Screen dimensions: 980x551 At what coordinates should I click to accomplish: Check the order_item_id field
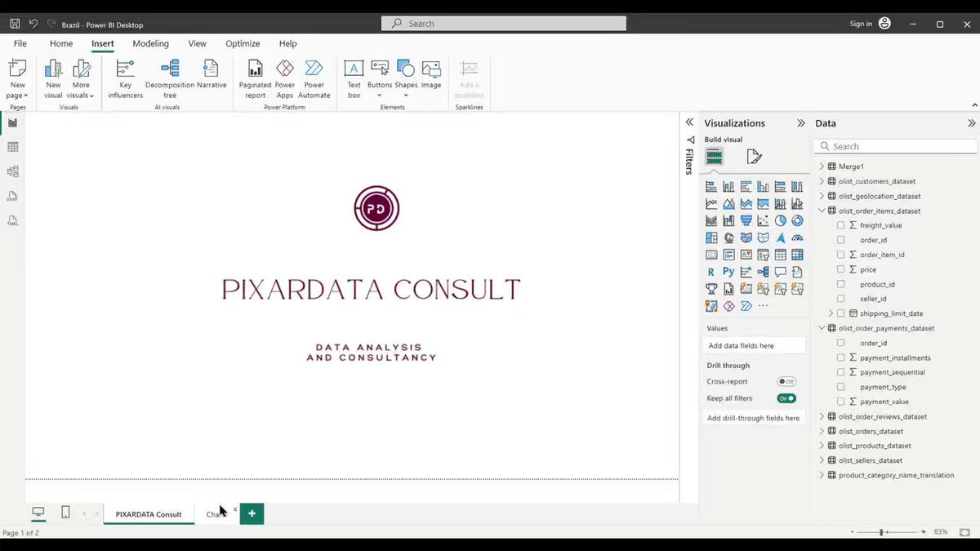840,255
